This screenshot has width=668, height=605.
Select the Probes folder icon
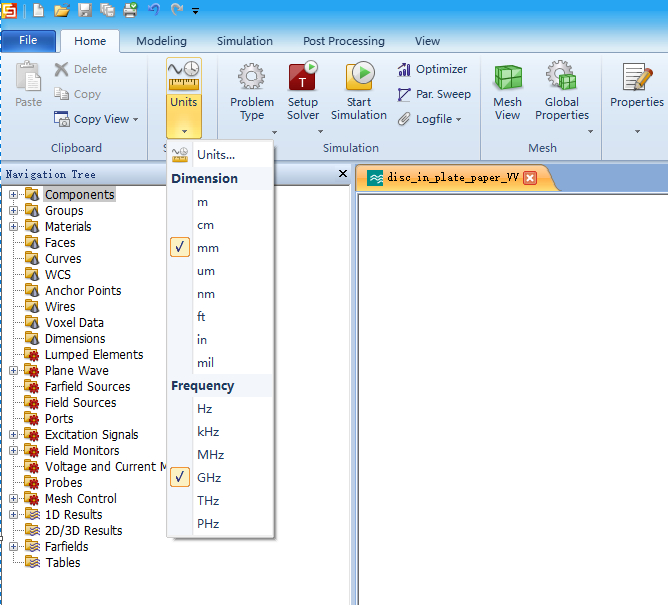coord(32,482)
